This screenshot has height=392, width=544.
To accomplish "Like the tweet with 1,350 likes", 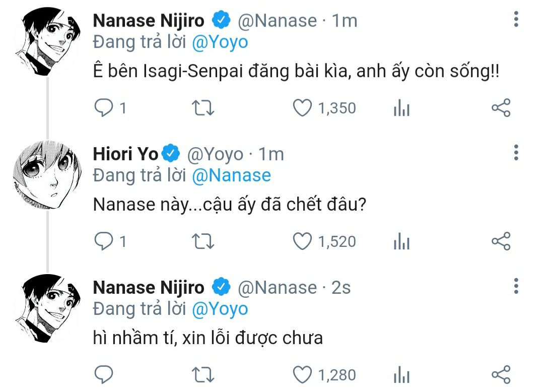I will [x=303, y=108].
